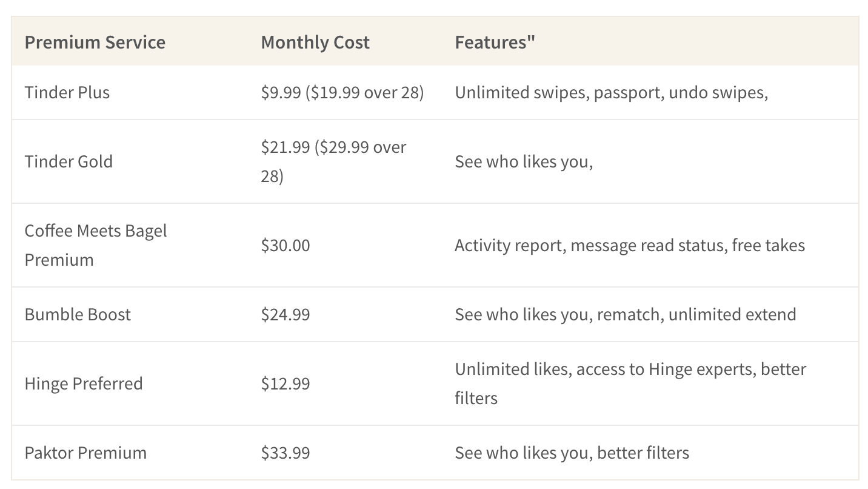Click the Premium Service column header
This screenshot has height=489, width=868.
pyautogui.click(x=95, y=42)
